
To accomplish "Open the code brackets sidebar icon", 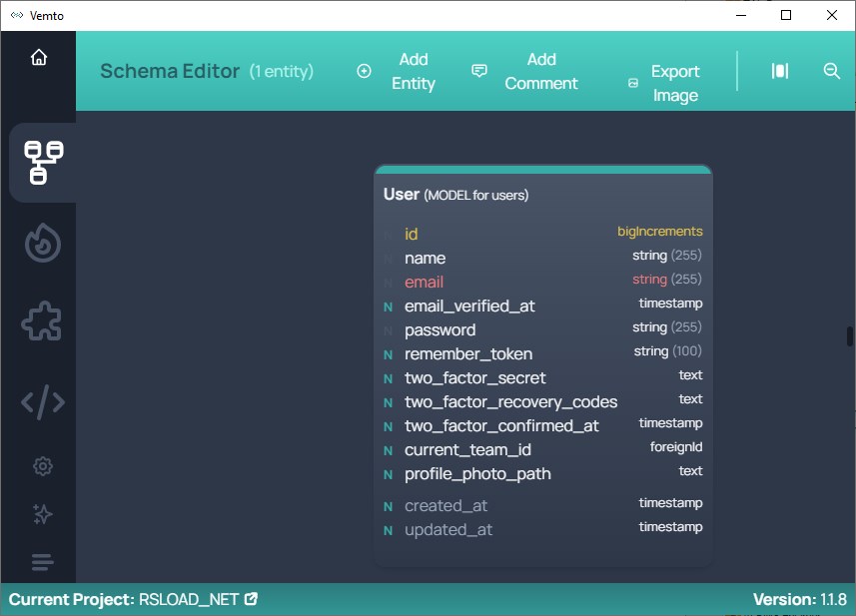I will (43, 402).
